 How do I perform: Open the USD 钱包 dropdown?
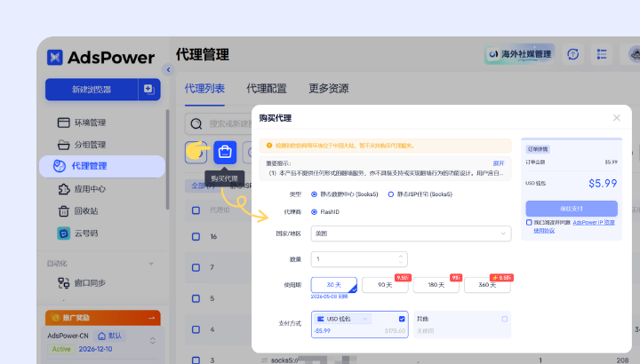[x=343, y=319]
